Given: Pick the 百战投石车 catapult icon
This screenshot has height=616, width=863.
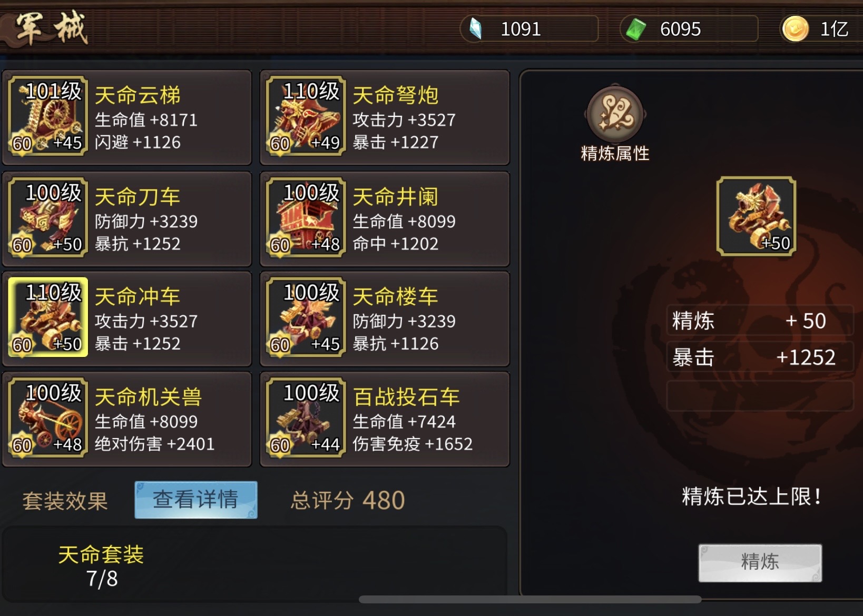Looking at the screenshot, I should click(306, 418).
